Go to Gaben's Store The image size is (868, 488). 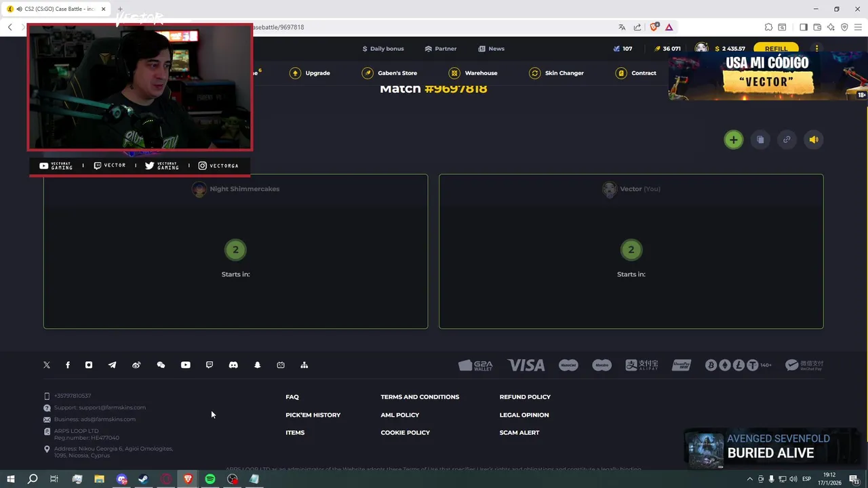click(x=389, y=73)
